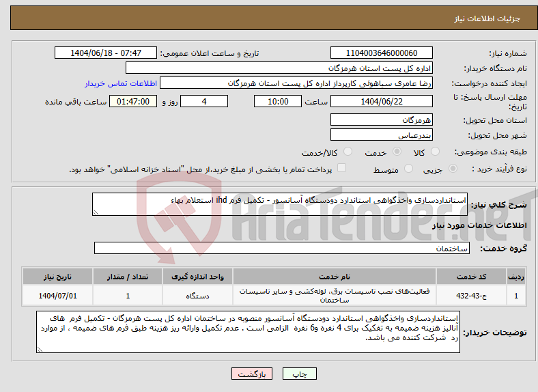Click the public announcement date-time field

(x=106, y=53)
